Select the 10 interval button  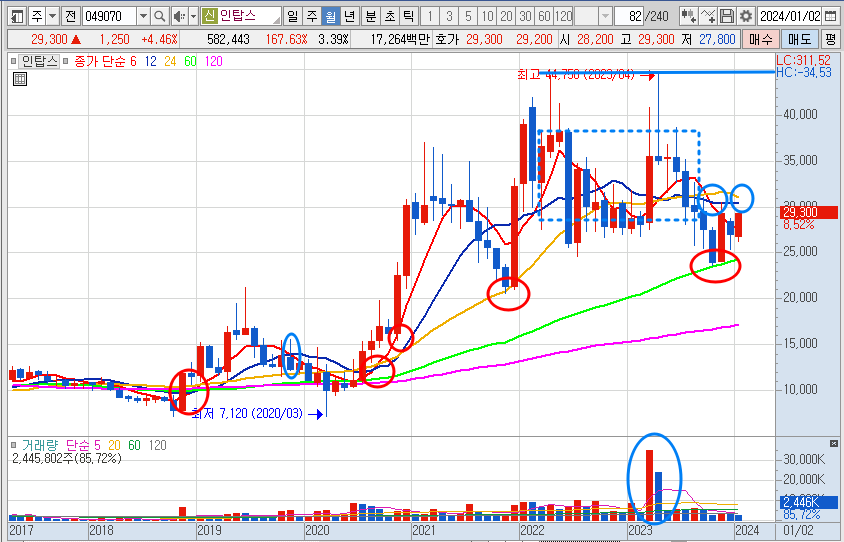coord(487,16)
